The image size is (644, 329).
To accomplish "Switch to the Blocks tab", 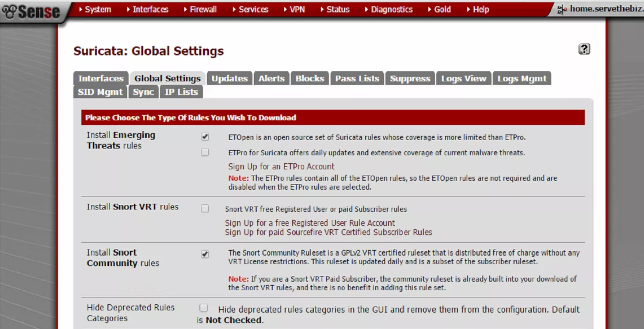I will [310, 78].
